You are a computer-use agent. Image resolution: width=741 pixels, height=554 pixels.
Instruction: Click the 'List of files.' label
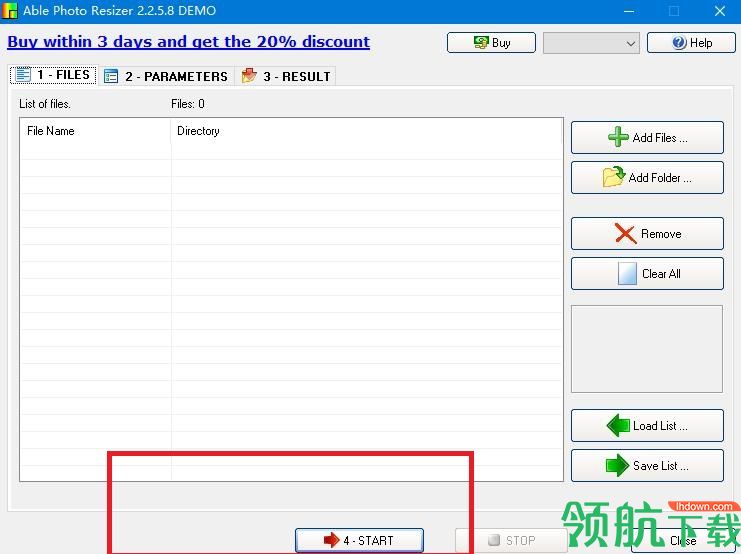(45, 104)
